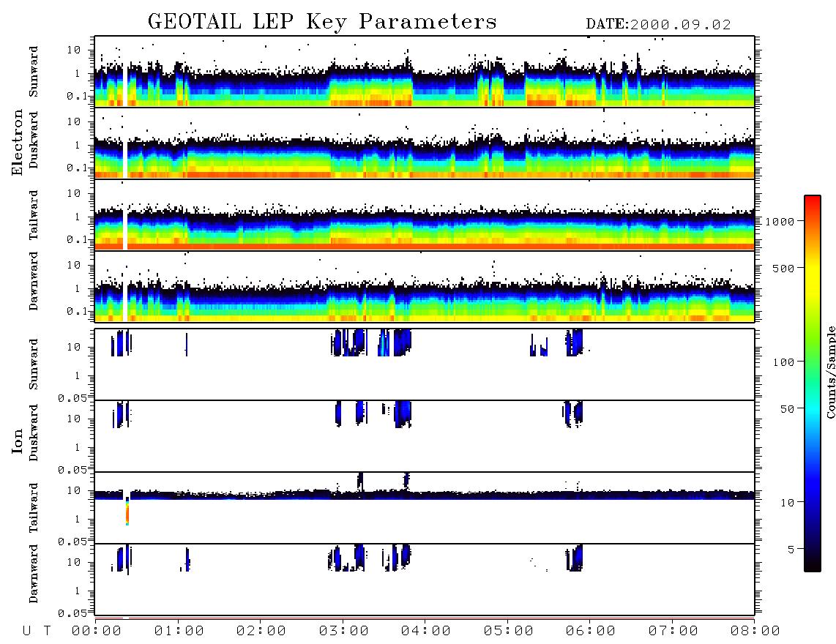Screen dimensions: 836x644
Task: Click the 'Counts/Sample' colorbar label
Action: [830, 372]
